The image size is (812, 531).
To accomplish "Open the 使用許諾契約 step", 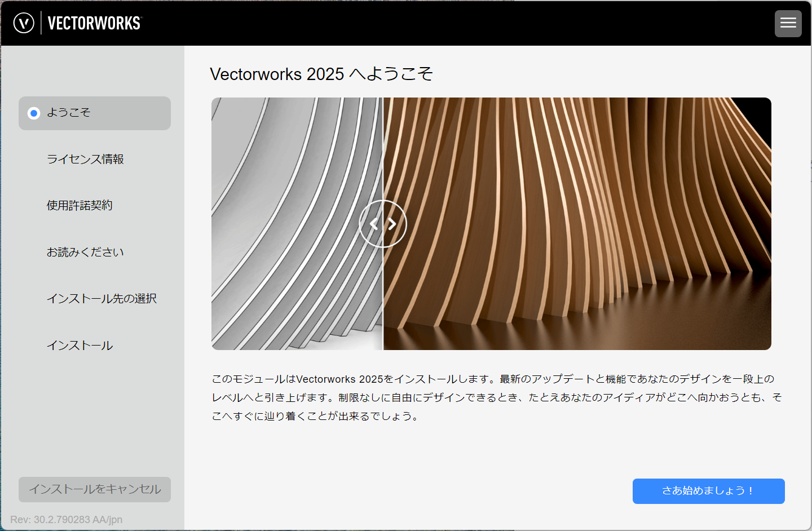I will (80, 206).
